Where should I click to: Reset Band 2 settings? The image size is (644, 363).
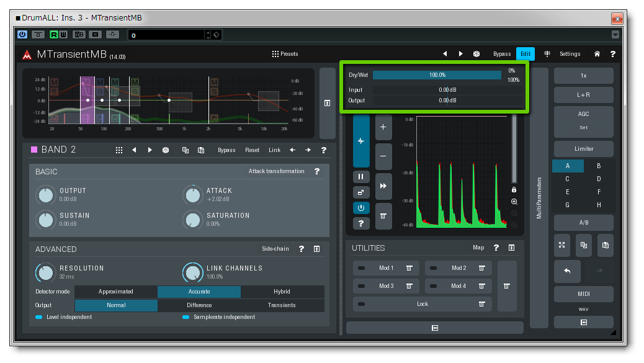252,150
